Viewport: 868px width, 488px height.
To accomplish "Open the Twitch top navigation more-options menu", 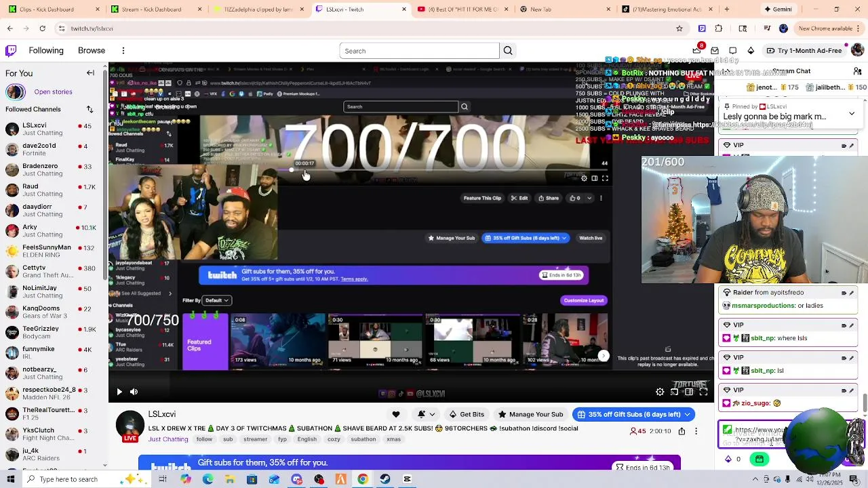I will point(123,51).
